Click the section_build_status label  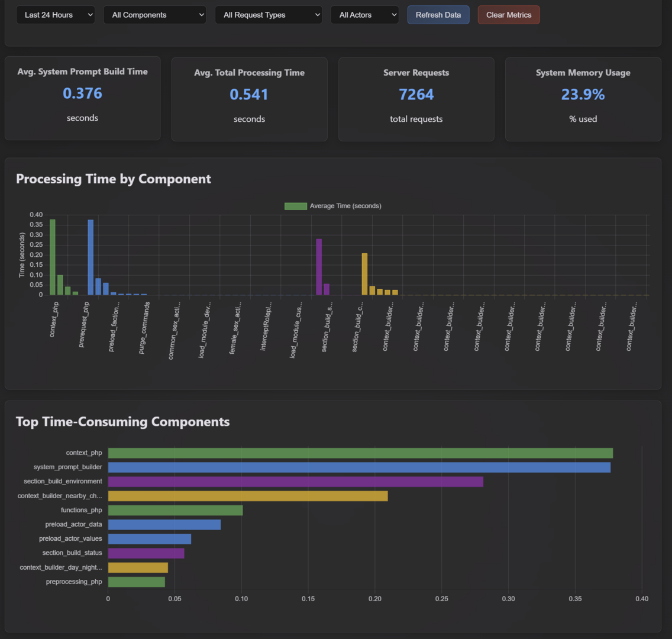click(72, 553)
